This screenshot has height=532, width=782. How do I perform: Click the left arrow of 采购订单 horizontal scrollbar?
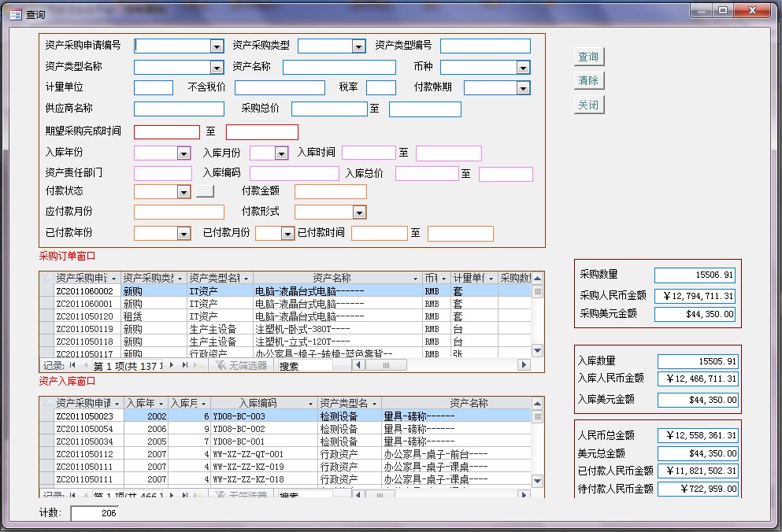point(358,365)
